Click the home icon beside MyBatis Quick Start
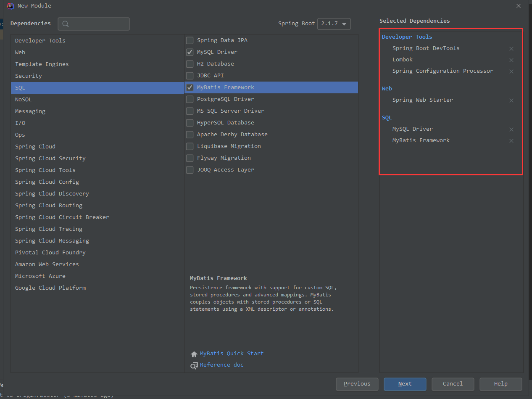The width and height of the screenshot is (532, 399). click(194, 354)
